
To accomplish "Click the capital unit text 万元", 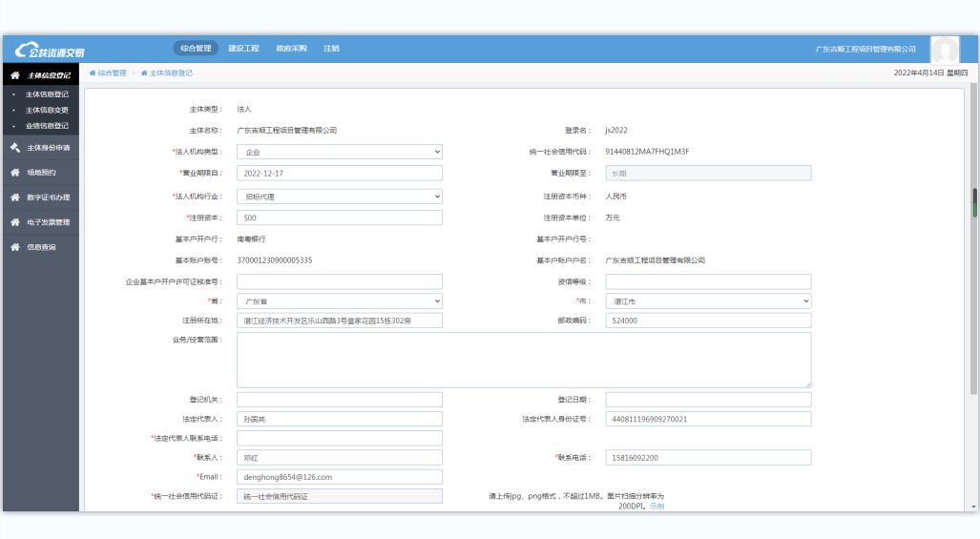I will click(613, 218).
